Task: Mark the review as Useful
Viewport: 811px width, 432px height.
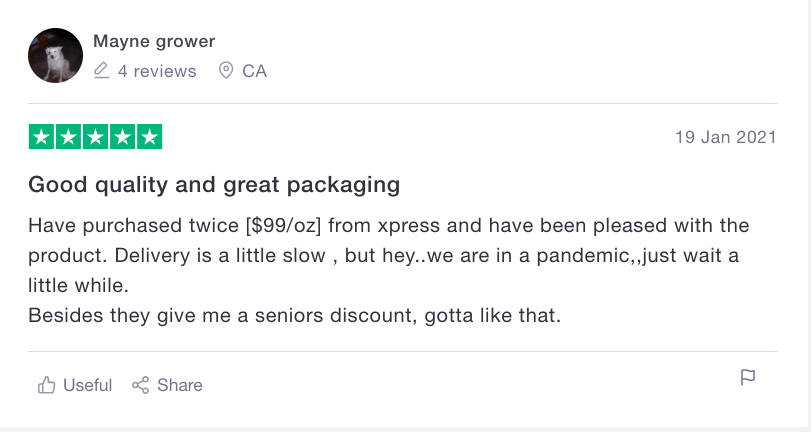Action: tap(87, 385)
